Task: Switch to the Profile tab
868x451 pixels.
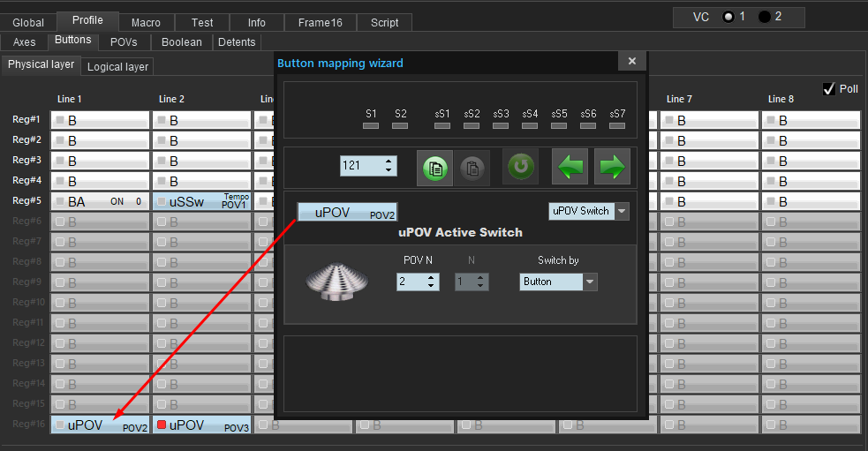Action: click(87, 20)
